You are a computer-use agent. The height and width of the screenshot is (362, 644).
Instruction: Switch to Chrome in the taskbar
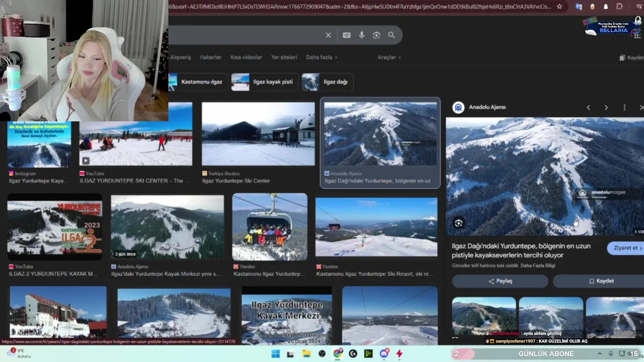point(338,354)
